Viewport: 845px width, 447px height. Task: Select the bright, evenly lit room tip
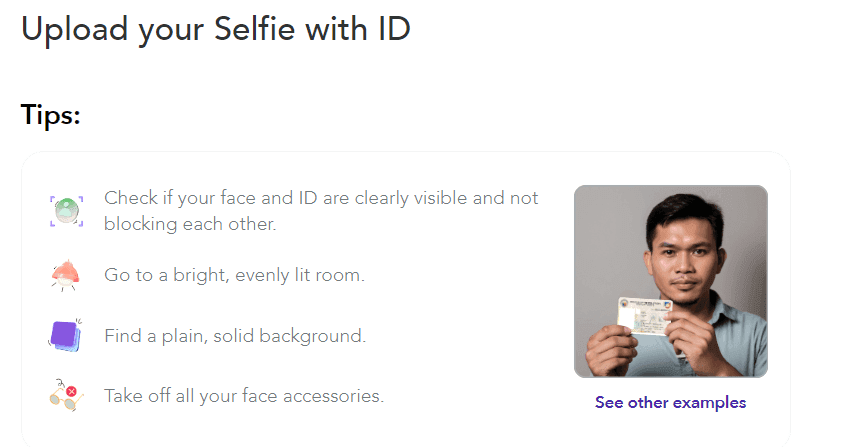coord(234,275)
